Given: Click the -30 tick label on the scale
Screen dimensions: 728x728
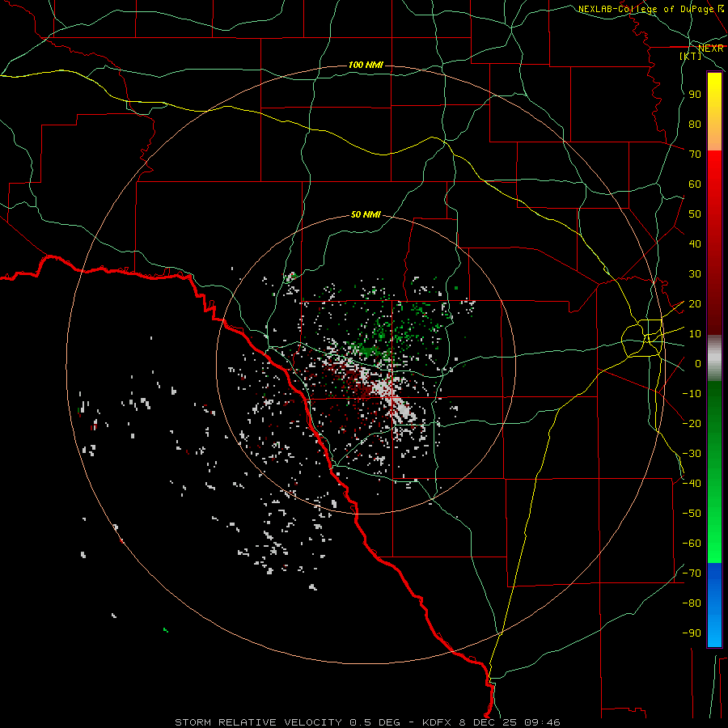Looking at the screenshot, I should click(x=692, y=454).
